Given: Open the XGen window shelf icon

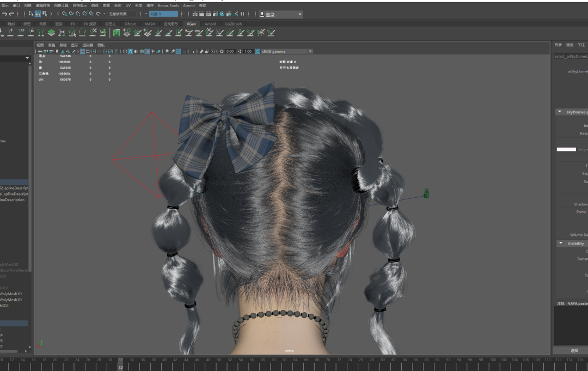Looking at the screenshot, I should (117, 33).
